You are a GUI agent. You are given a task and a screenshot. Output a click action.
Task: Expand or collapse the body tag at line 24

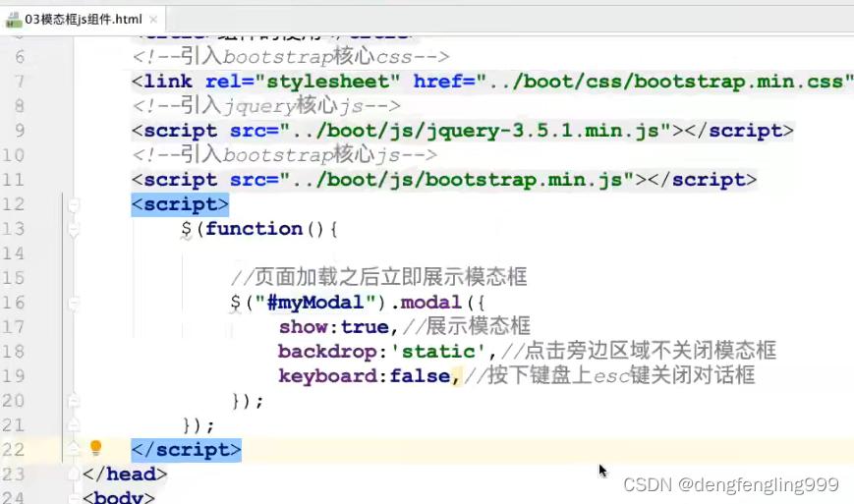pyautogui.click(x=74, y=497)
